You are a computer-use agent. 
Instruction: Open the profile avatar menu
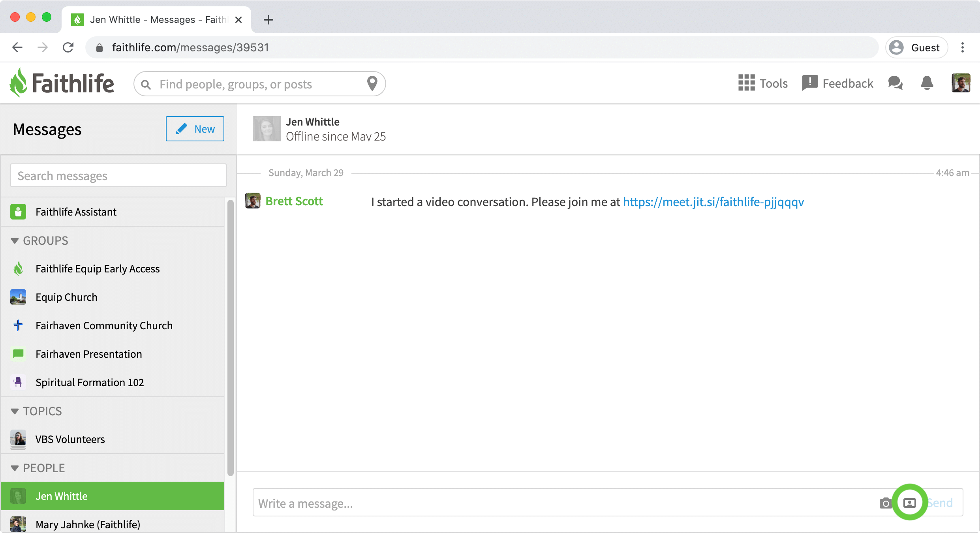click(x=961, y=83)
